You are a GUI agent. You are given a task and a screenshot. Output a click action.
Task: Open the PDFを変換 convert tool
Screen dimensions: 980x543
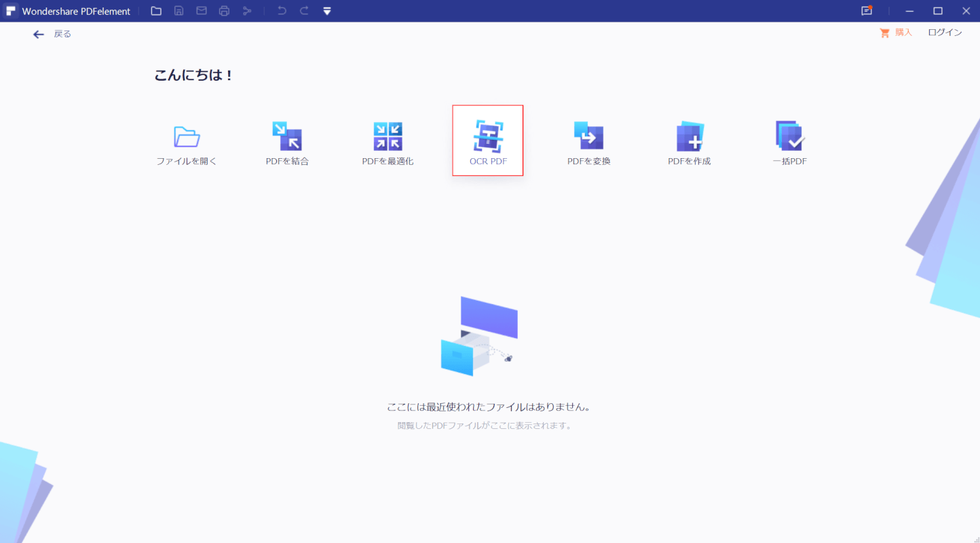coord(588,138)
